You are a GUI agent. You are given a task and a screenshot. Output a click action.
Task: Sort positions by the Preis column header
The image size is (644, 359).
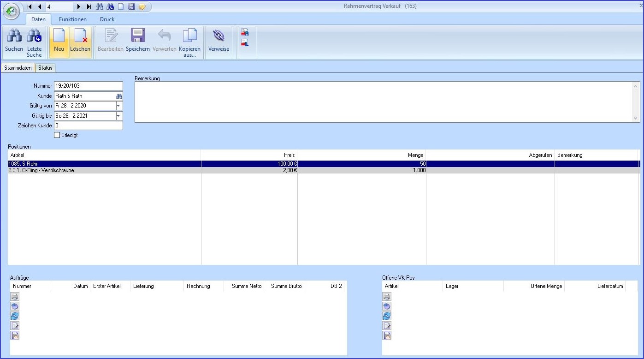click(249, 155)
